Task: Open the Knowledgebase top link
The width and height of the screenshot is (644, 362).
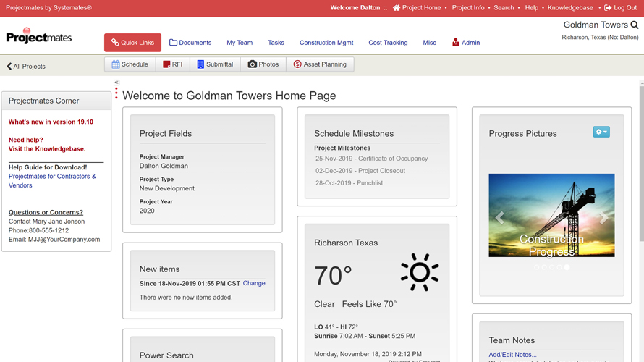Action: 570,8
